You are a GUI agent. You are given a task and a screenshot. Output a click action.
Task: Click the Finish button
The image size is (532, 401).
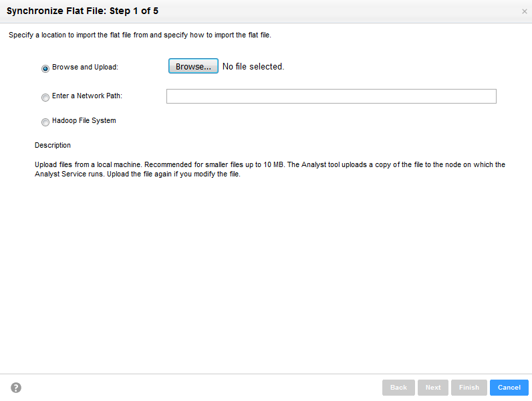point(469,388)
